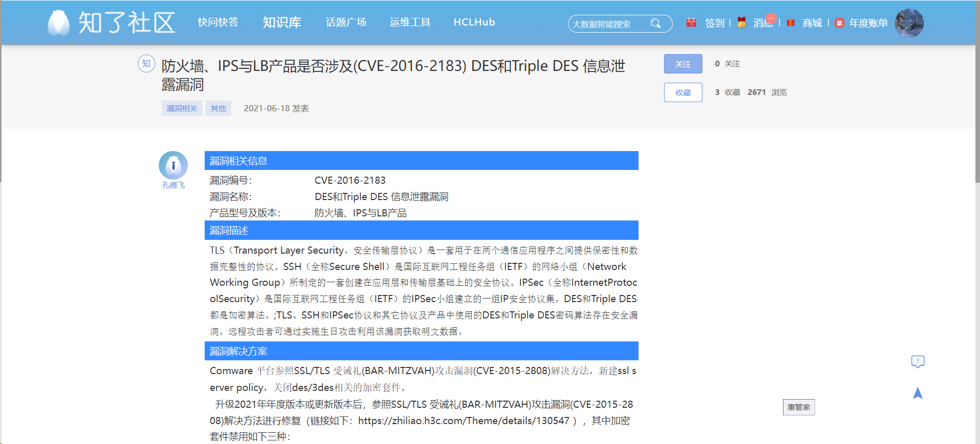Click the 惠管家 button
This screenshot has width=980, height=444.
pyautogui.click(x=799, y=407)
